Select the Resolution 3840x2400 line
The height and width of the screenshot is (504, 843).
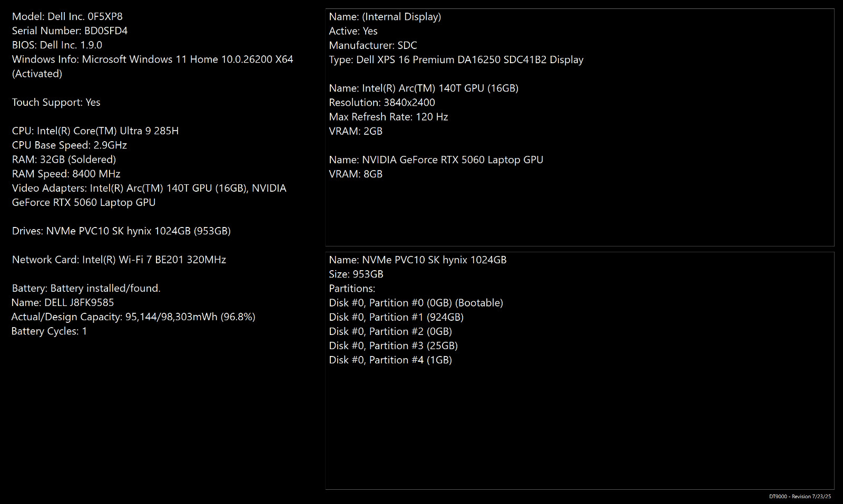pos(382,102)
